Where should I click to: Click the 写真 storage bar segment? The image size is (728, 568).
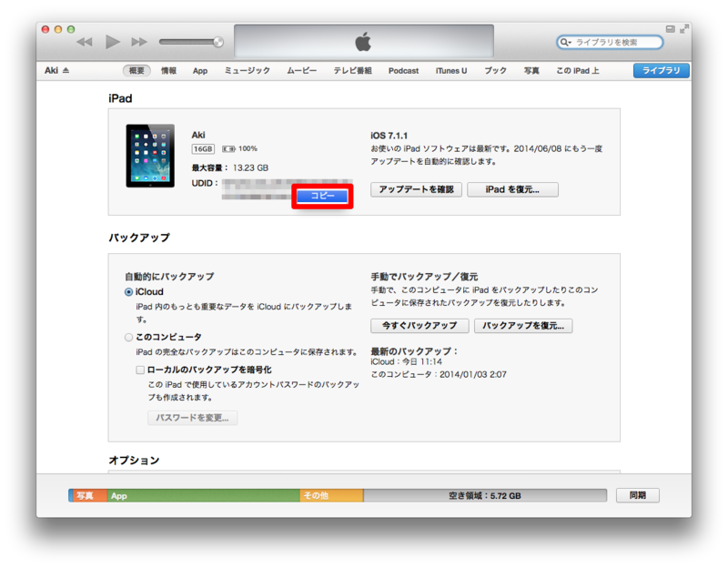pos(88,495)
